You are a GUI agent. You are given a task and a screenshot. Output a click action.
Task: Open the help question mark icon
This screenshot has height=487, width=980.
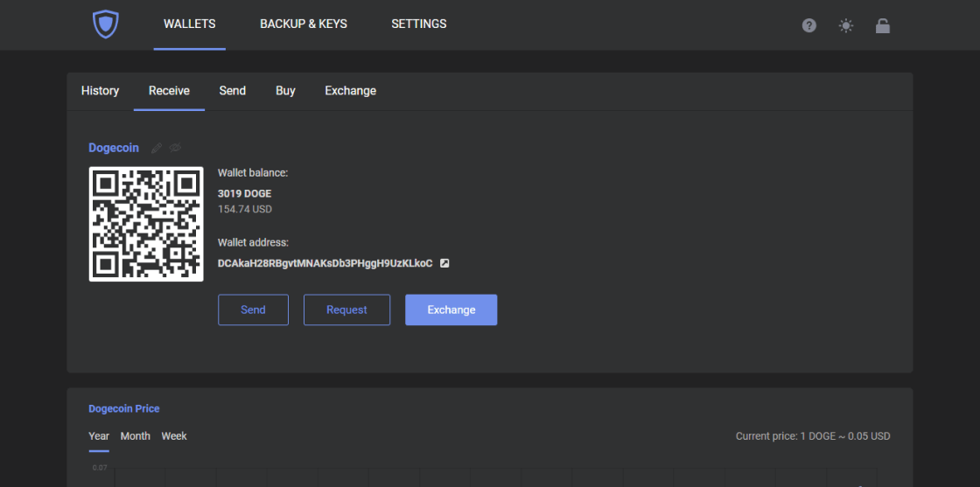(x=809, y=25)
